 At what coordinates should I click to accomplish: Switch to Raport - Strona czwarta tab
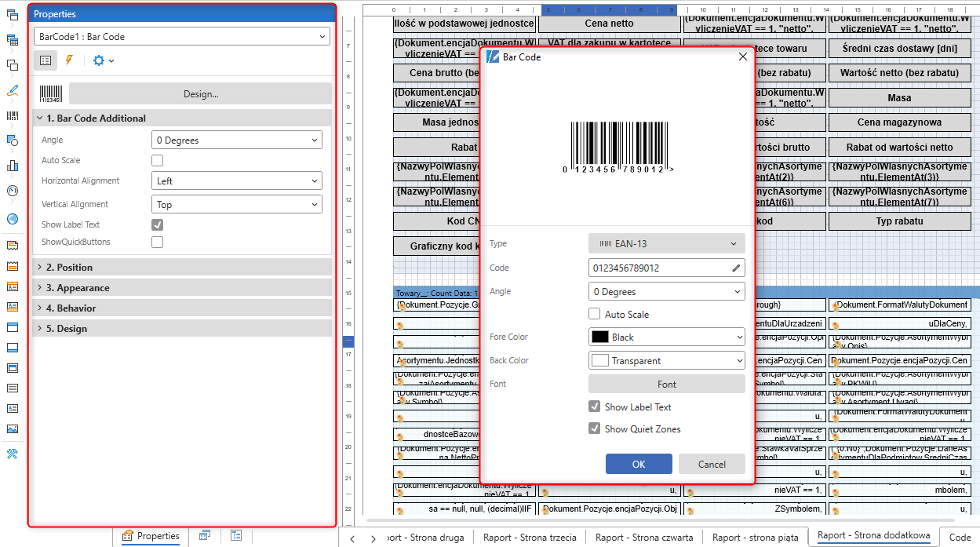click(x=644, y=538)
